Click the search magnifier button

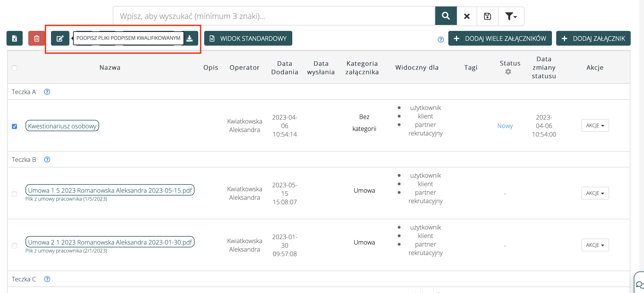[x=446, y=16]
